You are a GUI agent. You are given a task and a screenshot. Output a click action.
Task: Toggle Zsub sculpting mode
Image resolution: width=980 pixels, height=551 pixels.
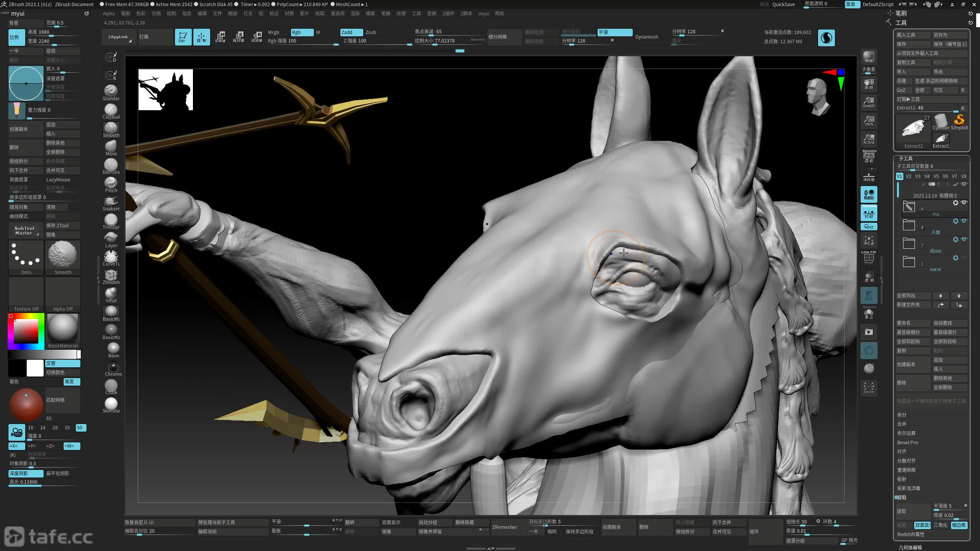[x=371, y=32]
